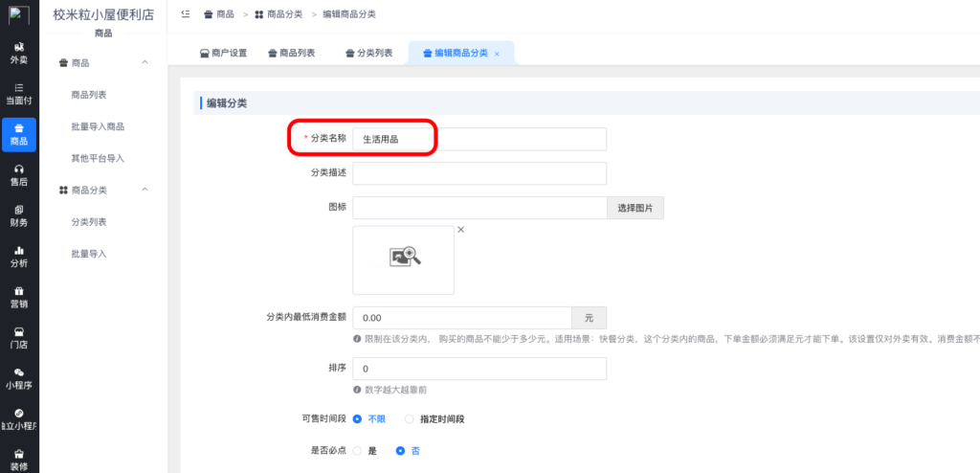Open the 分析 sidebar section
980x473 pixels.
point(19,257)
